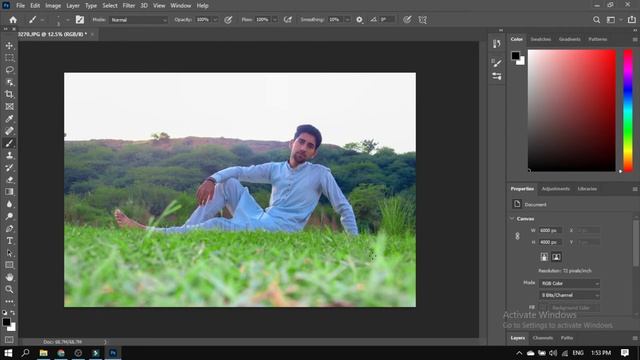Screen dimensions: 640x360
Task: Click the toolbar foreground color swatch
Action: coord(6,322)
